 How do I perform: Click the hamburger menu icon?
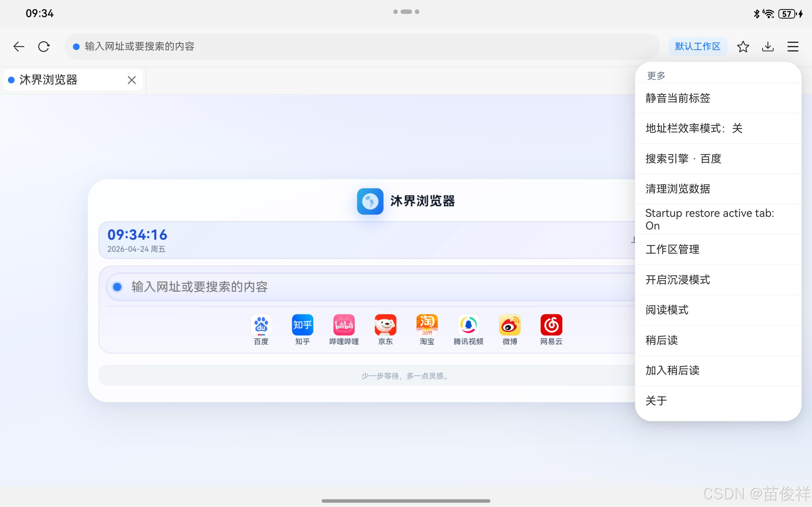pyautogui.click(x=793, y=46)
